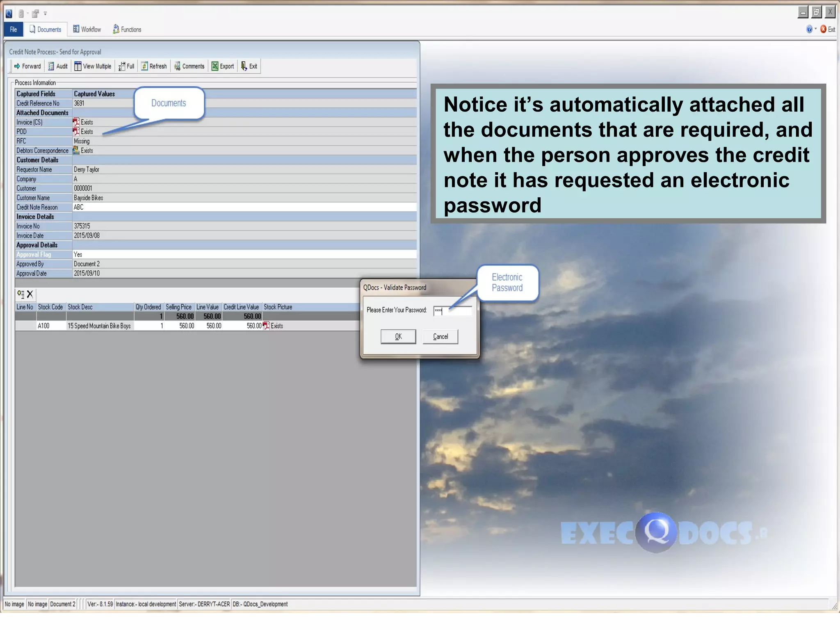The height and width of the screenshot is (630, 840).
Task: Click the Line Value column header
Action: click(x=208, y=307)
